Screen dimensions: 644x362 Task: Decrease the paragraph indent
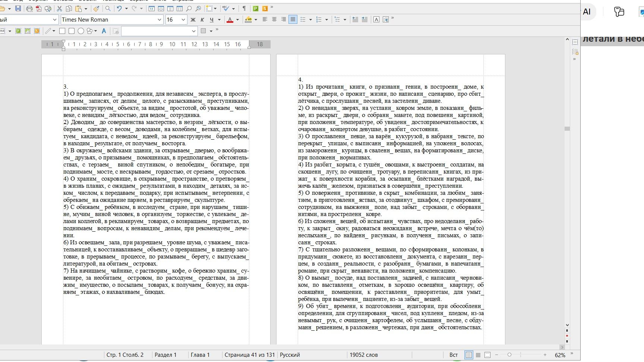(x=355, y=20)
